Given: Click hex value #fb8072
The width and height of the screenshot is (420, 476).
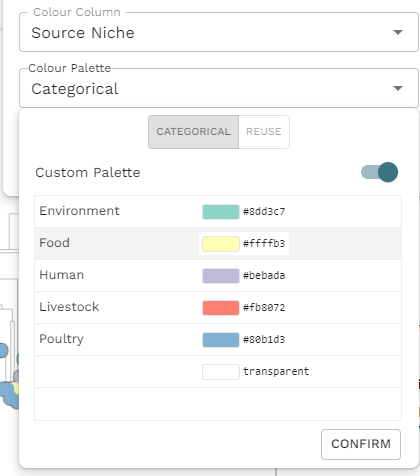Looking at the screenshot, I should (264, 308).
